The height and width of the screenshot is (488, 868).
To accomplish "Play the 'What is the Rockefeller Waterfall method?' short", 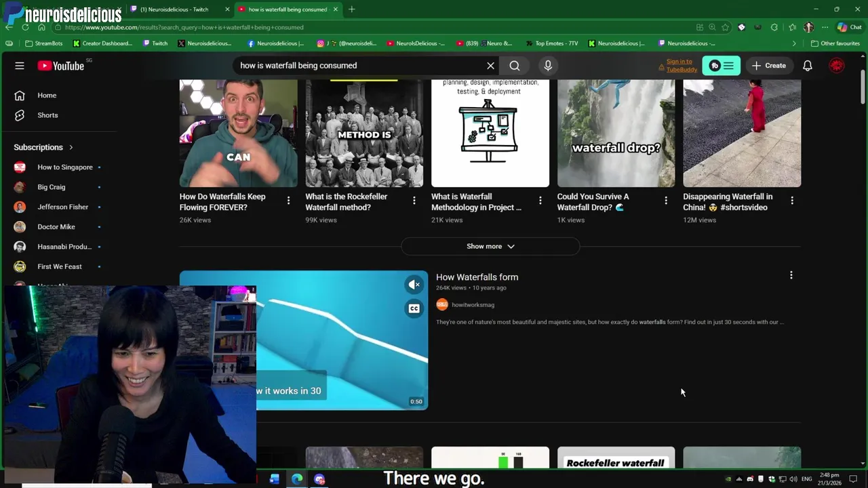I will (364, 133).
